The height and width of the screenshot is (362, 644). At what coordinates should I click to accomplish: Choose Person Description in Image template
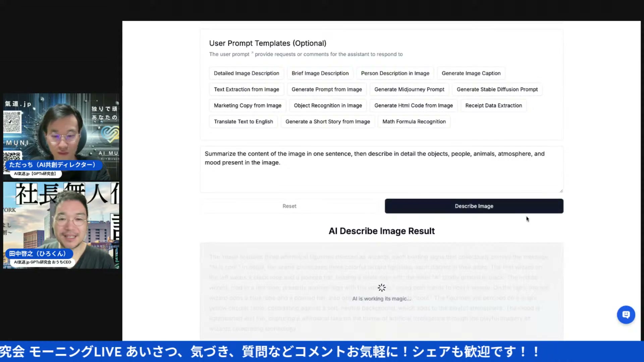point(395,73)
